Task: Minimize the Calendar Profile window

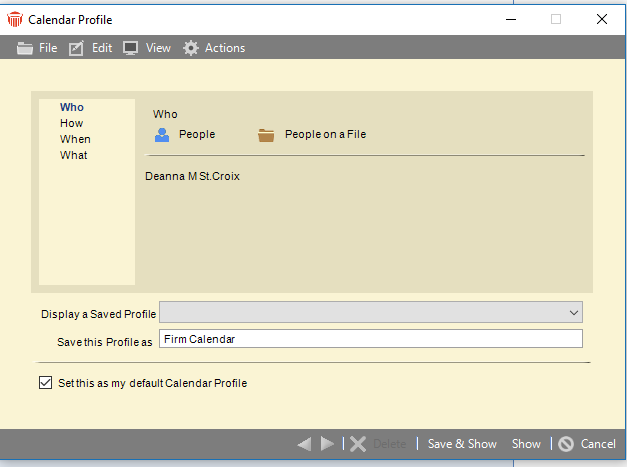Action: 511,19
